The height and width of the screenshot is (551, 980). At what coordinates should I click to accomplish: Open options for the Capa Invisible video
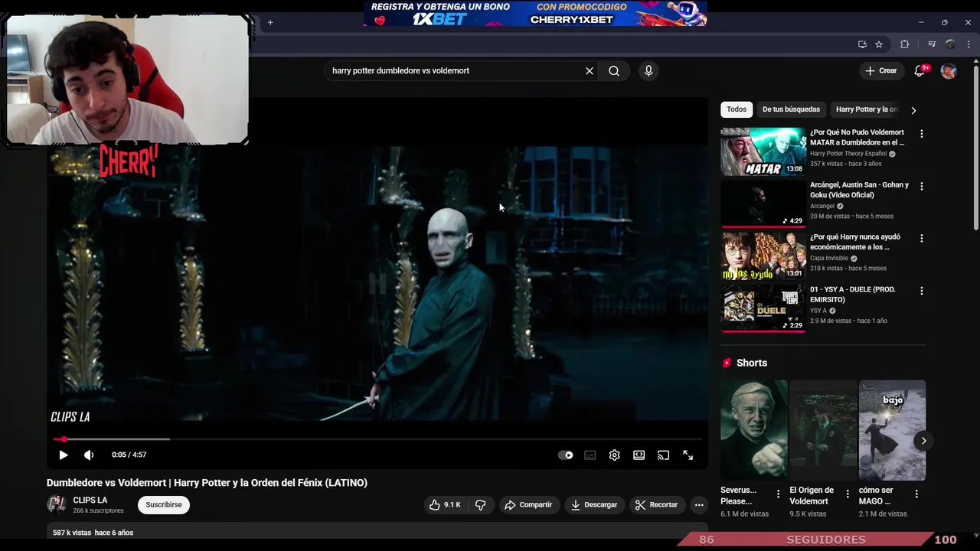922,238
